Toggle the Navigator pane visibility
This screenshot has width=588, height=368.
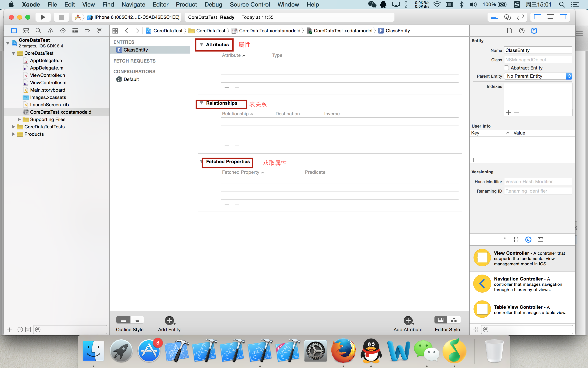pyautogui.click(x=537, y=17)
